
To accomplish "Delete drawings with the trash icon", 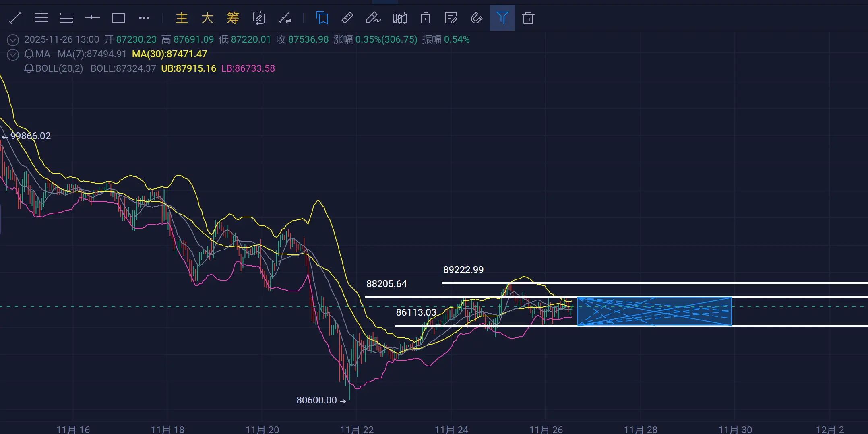I will coord(528,18).
